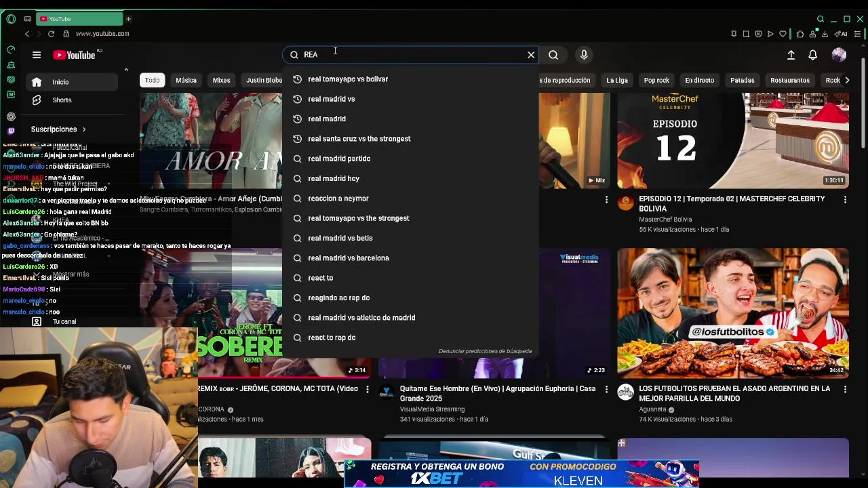Select the Restaurantes filter chip
The image size is (868, 488).
(789, 80)
